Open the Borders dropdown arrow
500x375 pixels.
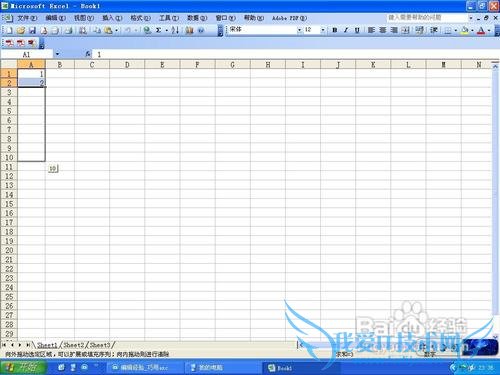click(455, 30)
